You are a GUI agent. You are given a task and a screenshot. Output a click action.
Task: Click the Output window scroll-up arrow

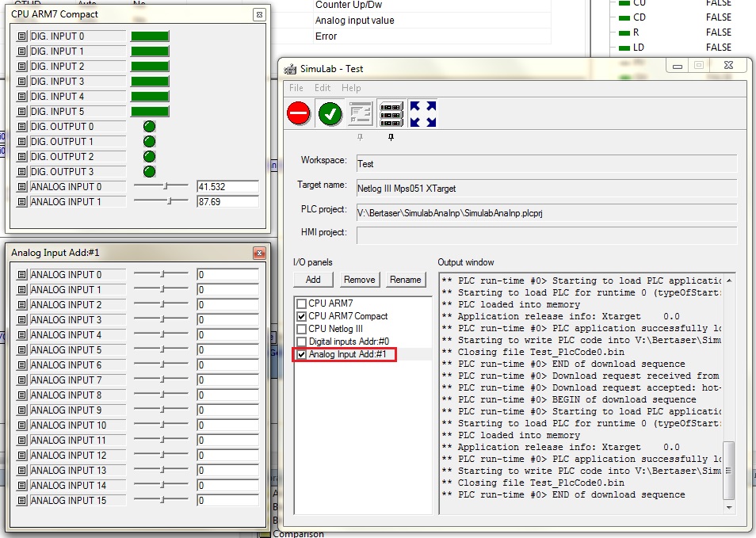(x=729, y=280)
